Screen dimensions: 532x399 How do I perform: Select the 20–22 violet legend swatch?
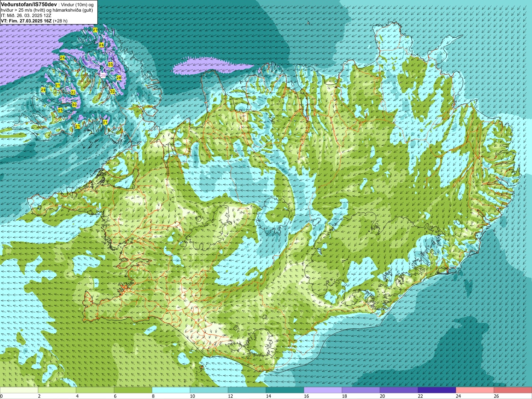click(x=399, y=390)
